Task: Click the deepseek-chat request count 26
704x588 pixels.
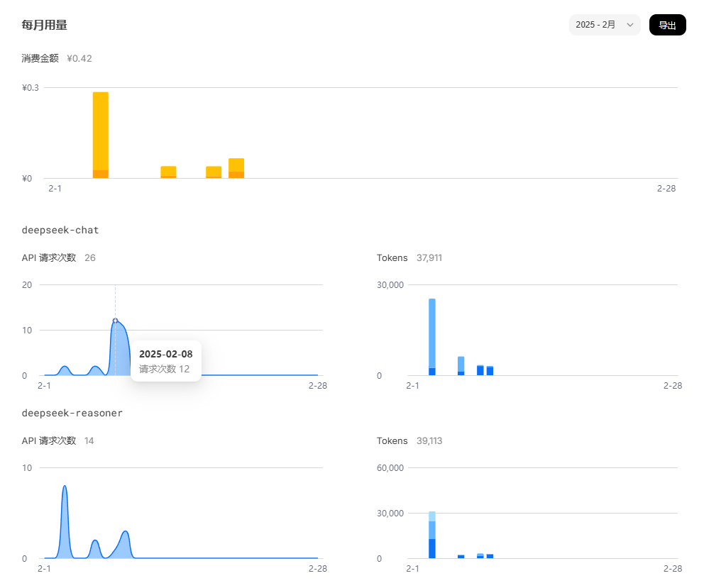Action: click(x=90, y=257)
